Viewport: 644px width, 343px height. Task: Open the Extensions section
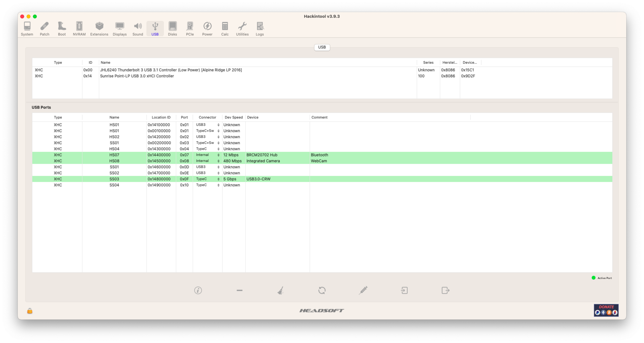point(99,29)
